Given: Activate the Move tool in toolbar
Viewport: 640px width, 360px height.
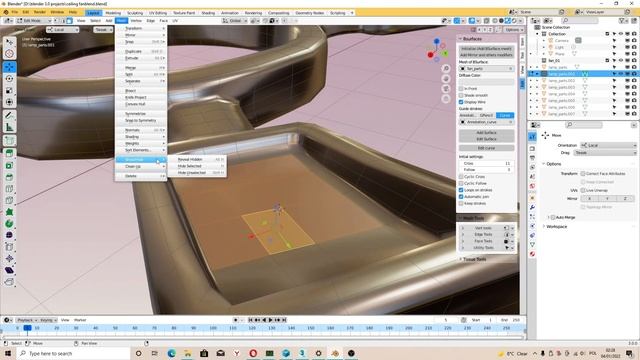Looking at the screenshot, I should click(x=9, y=67).
